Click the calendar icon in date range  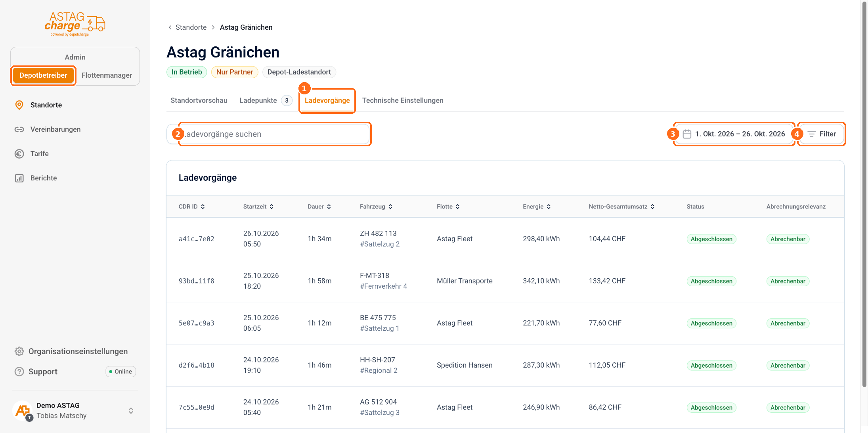click(x=687, y=134)
